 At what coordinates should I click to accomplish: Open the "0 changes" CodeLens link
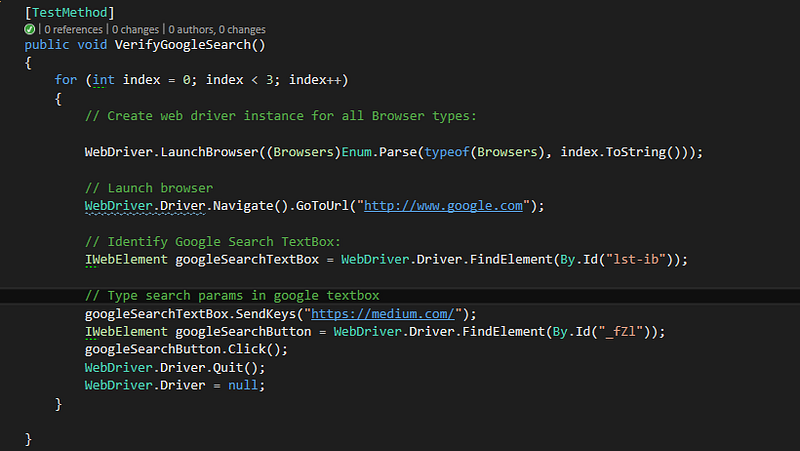(135, 30)
